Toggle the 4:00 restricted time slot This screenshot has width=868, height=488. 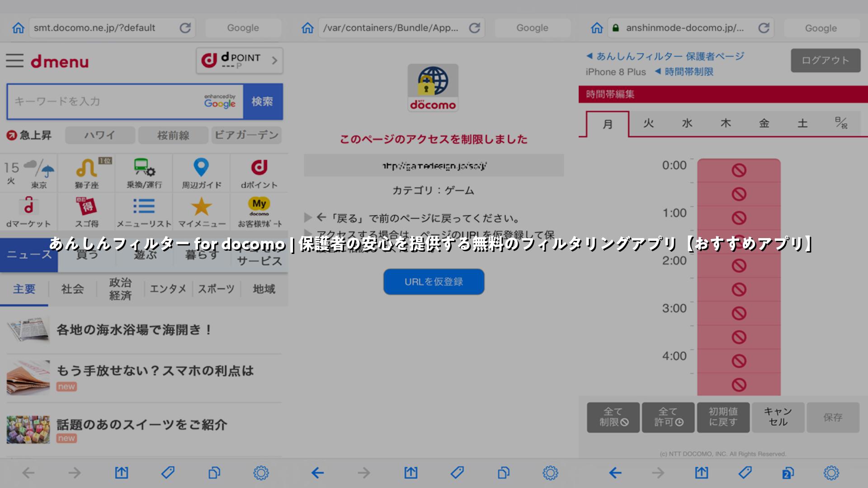(739, 361)
